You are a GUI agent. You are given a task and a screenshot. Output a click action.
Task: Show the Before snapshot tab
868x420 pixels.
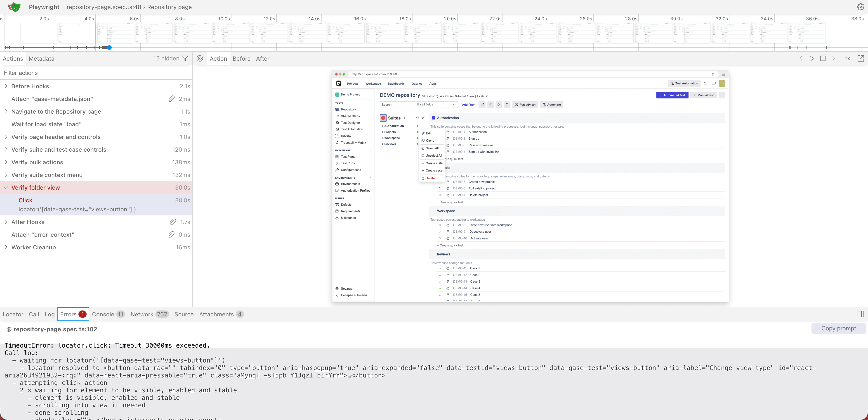pos(242,58)
